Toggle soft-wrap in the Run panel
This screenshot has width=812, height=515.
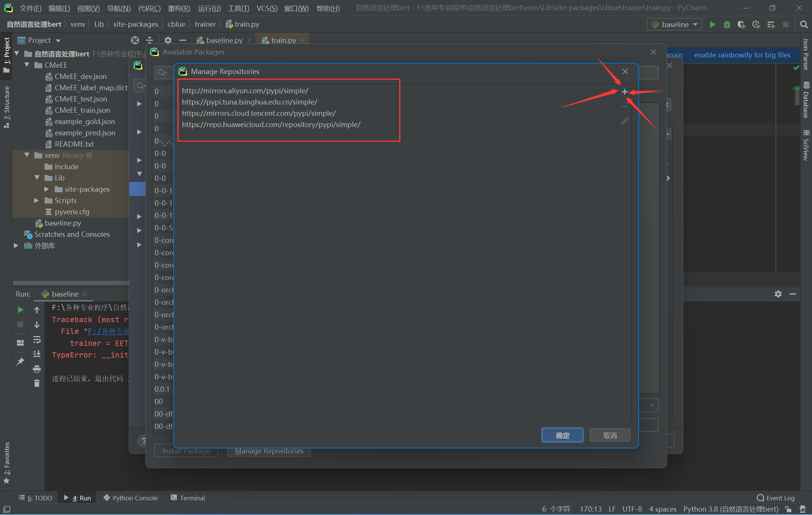(37, 340)
